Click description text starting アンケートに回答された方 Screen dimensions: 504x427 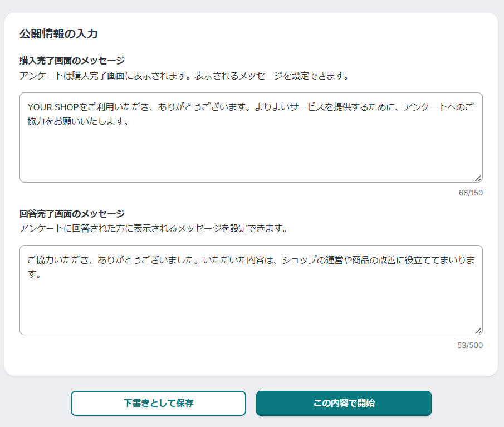pyautogui.click(x=153, y=228)
